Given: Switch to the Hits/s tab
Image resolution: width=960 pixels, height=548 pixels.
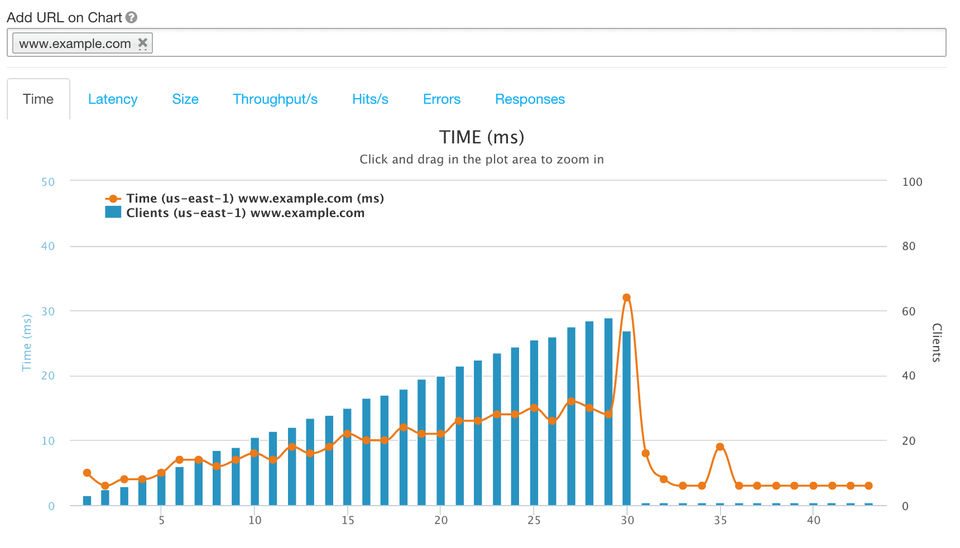Looking at the screenshot, I should point(370,99).
